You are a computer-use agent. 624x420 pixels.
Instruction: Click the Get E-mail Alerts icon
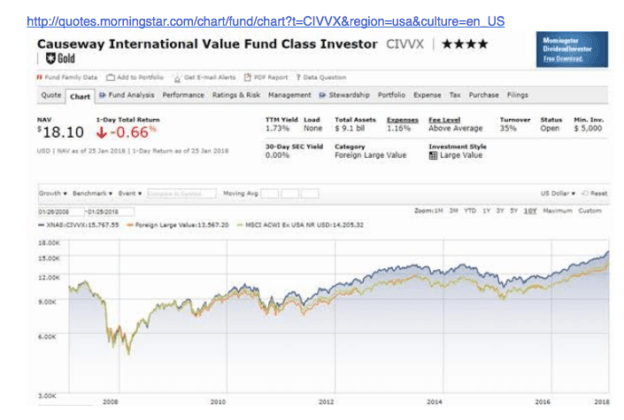176,77
